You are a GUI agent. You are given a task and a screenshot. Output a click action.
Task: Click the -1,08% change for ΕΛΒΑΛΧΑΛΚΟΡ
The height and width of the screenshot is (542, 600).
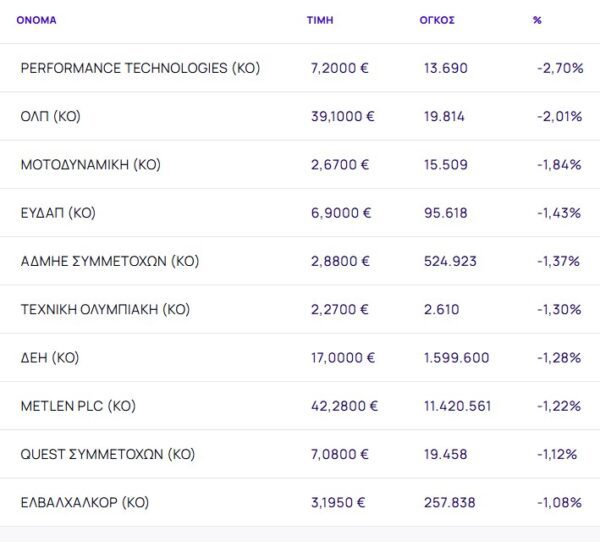[559, 502]
